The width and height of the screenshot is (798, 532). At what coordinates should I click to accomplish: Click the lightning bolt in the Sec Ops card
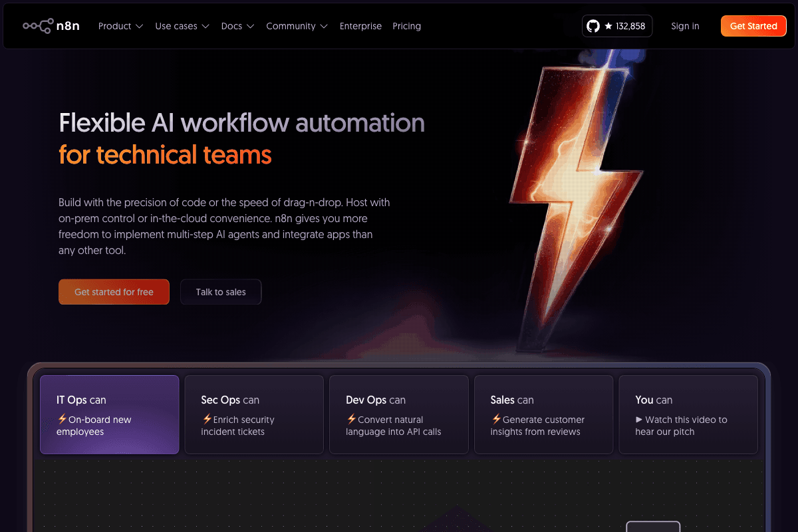coord(206,420)
